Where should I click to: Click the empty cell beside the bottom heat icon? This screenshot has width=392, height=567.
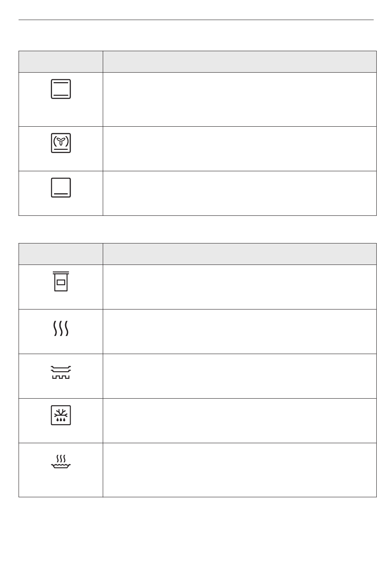(x=239, y=193)
